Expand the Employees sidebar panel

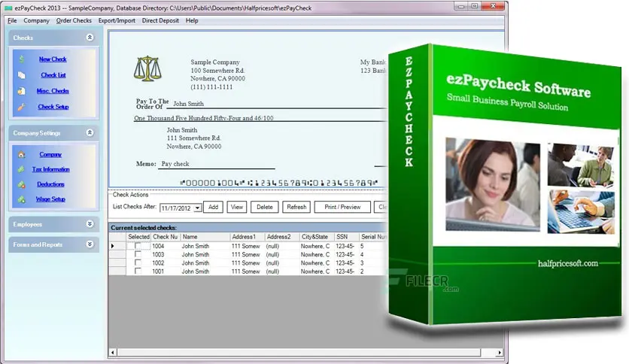[90, 223]
